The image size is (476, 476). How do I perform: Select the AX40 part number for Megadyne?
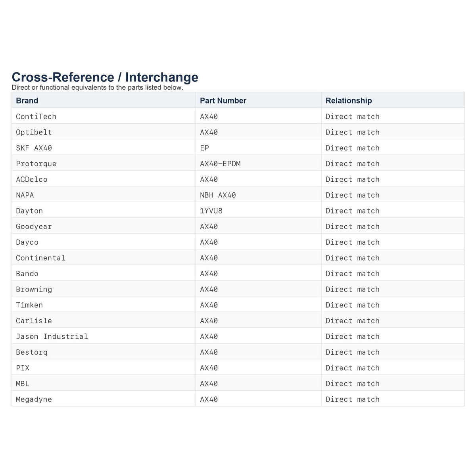point(209,399)
